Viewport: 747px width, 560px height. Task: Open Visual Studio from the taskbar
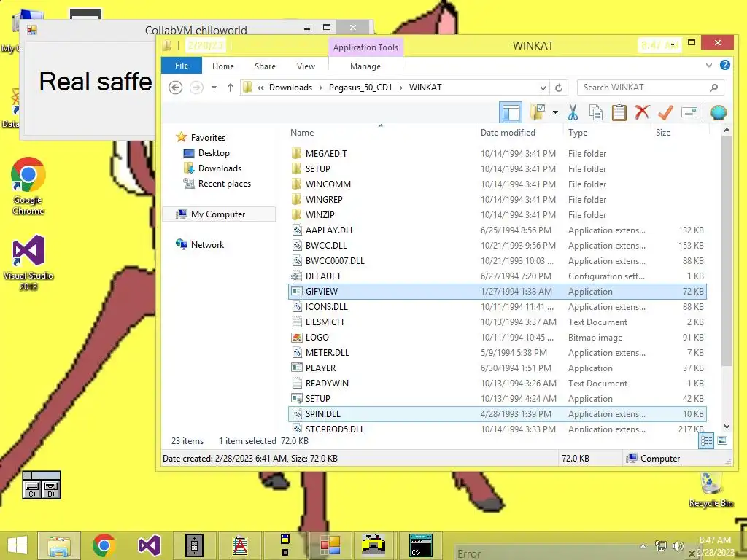pos(149,545)
